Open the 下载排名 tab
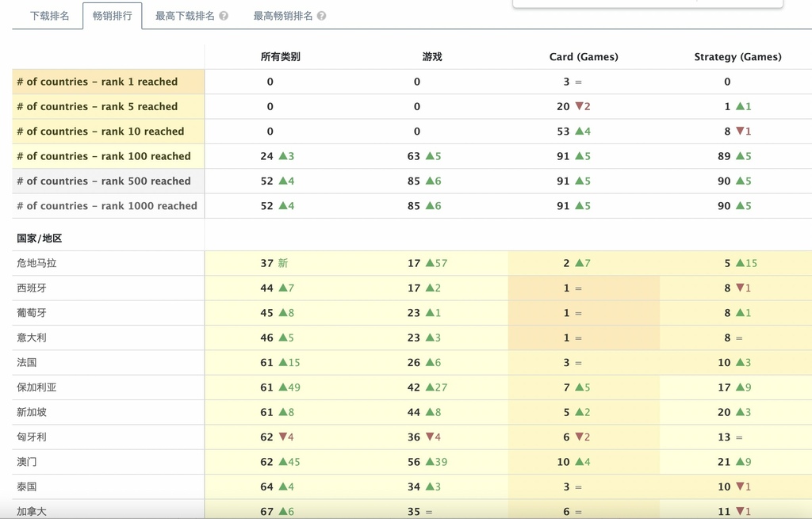Viewport: 812px width, 519px height. pyautogui.click(x=50, y=16)
